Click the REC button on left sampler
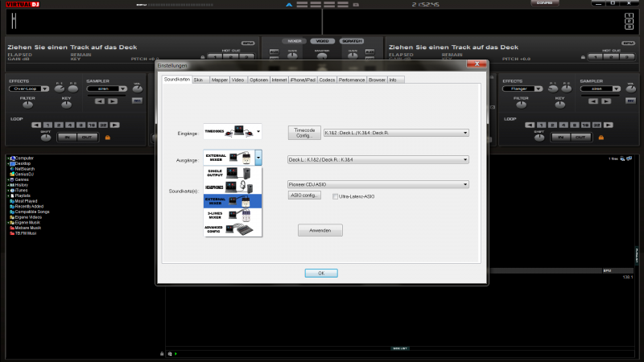Viewport: 644px width, 362px height. (x=137, y=101)
